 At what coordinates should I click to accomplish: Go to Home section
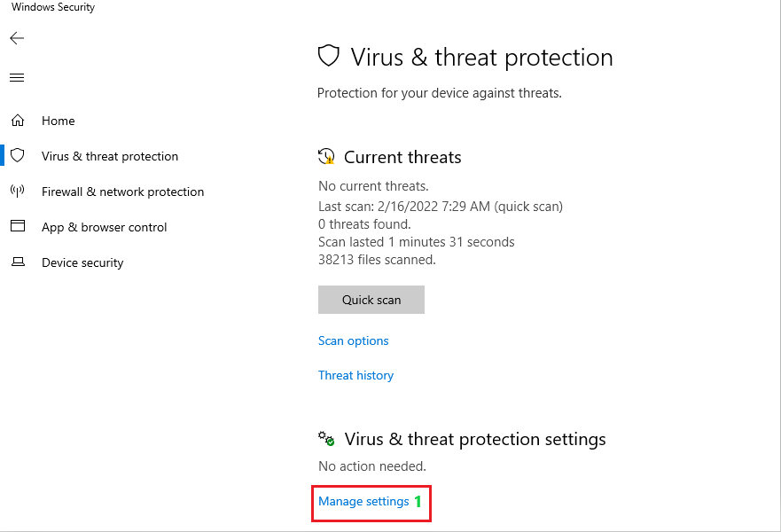pos(59,121)
